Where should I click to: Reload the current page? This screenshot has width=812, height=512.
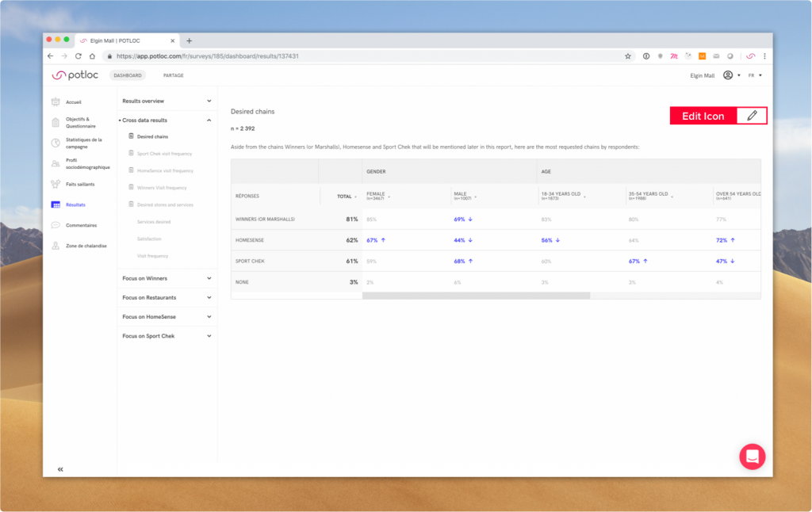(x=79, y=56)
